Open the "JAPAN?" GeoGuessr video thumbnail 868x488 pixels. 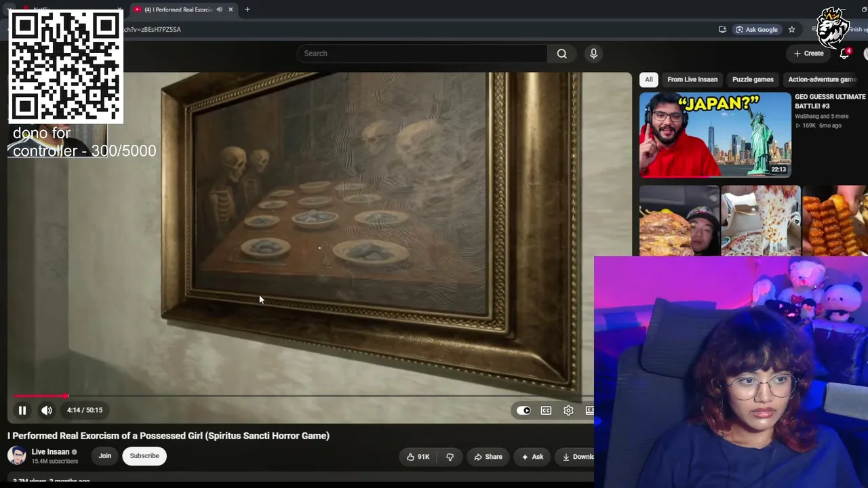pos(715,135)
